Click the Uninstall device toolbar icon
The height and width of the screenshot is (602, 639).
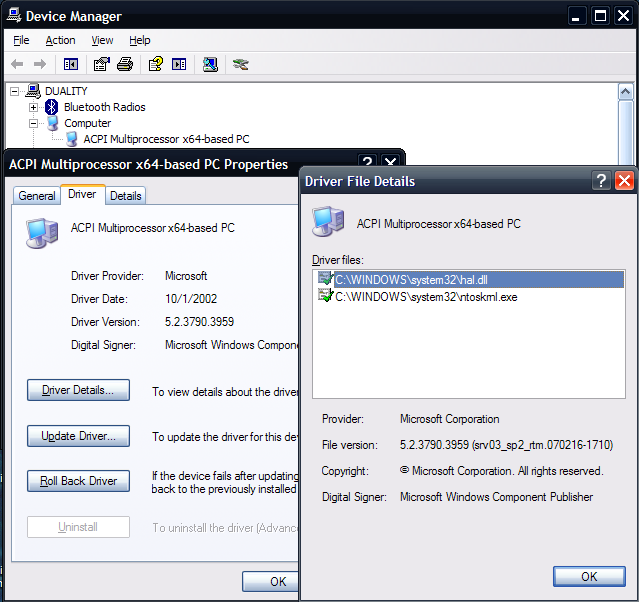pyautogui.click(x=241, y=64)
